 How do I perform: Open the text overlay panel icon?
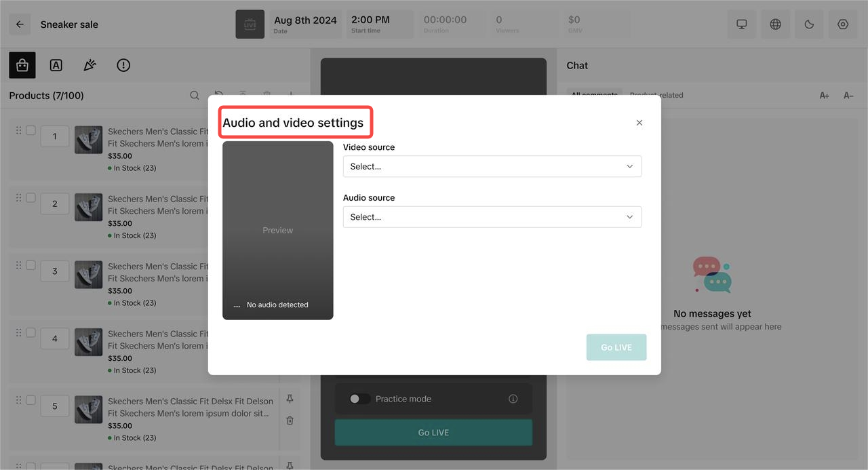56,65
